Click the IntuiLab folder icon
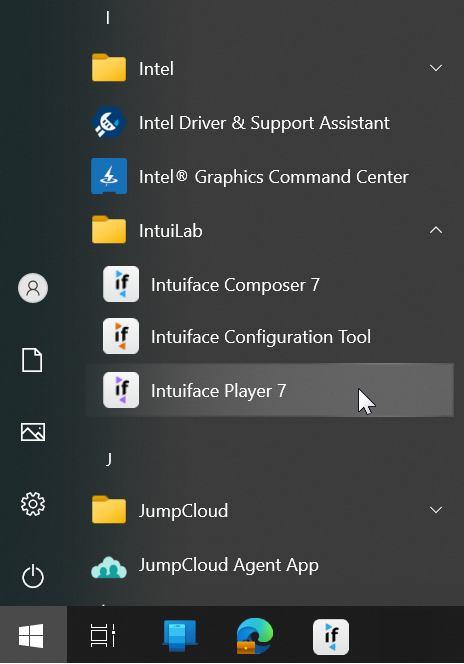 (109, 230)
